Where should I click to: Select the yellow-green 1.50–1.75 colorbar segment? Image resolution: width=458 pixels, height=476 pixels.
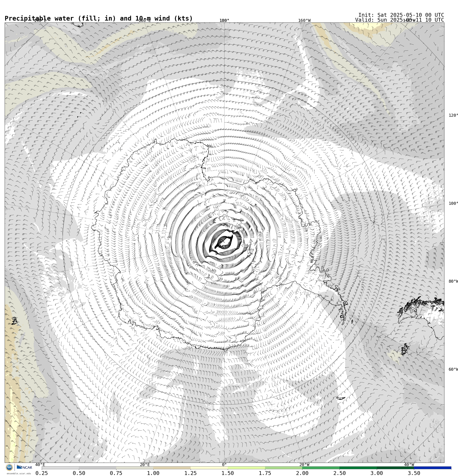tap(246, 468)
